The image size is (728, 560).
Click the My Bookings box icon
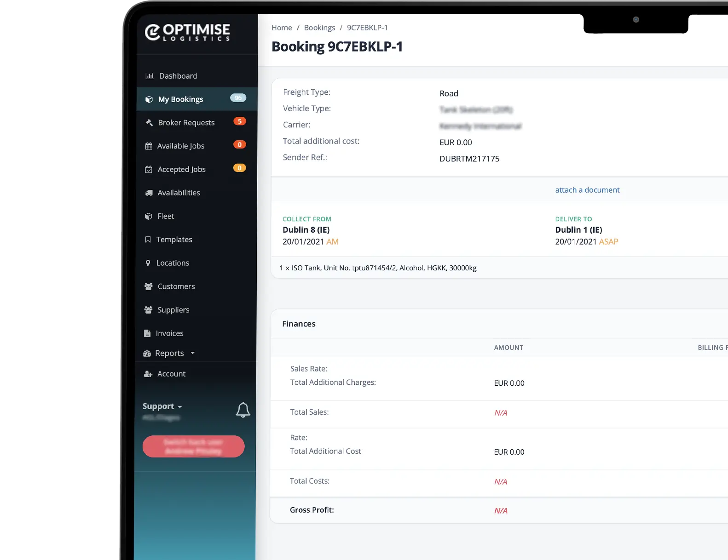[149, 99]
